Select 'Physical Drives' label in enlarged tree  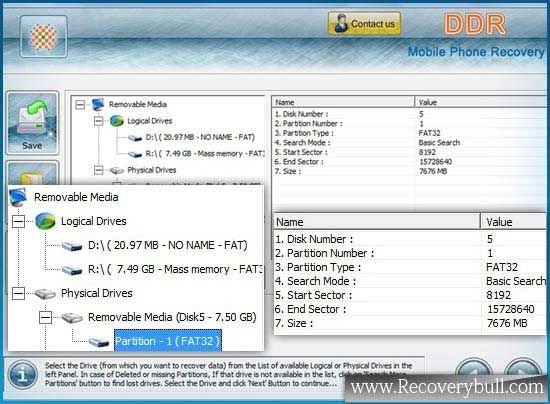pos(96,293)
